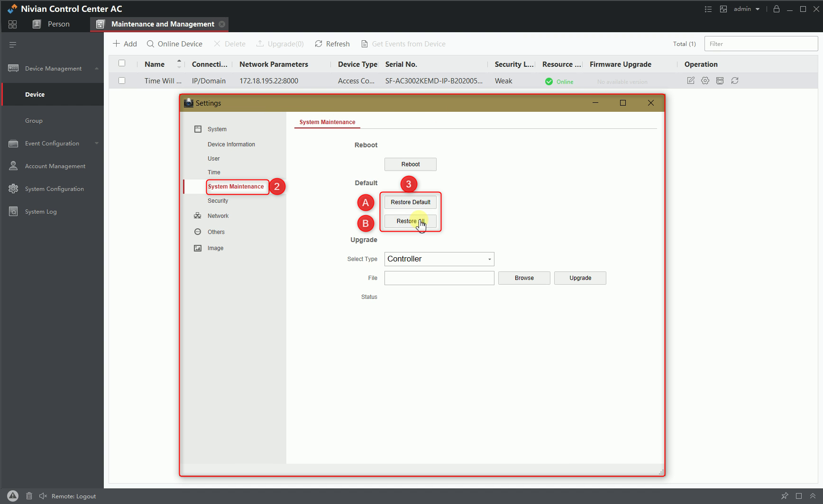This screenshot has width=823, height=504.
Task: Refresh the device row via Operation icon
Action: pyautogui.click(x=735, y=81)
